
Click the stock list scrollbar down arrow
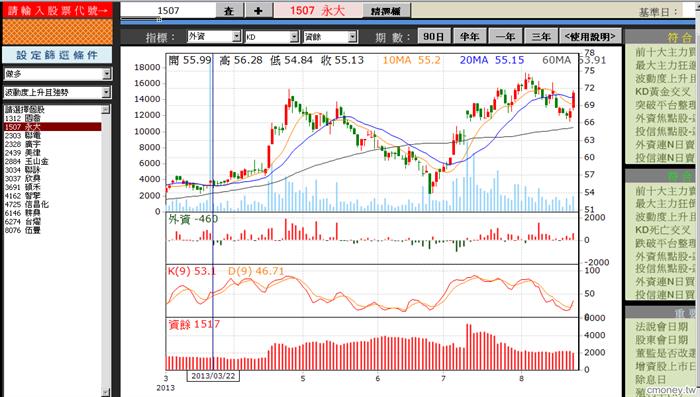pos(106,392)
